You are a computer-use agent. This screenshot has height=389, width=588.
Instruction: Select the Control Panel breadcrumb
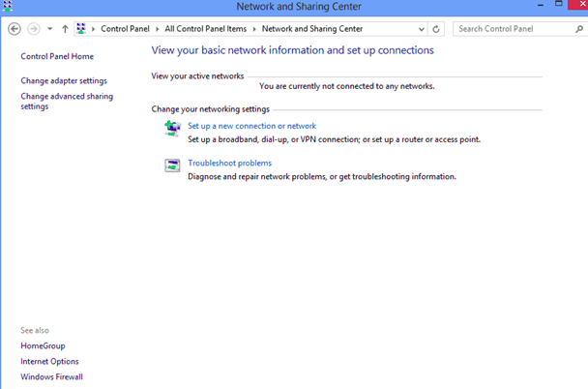click(125, 29)
